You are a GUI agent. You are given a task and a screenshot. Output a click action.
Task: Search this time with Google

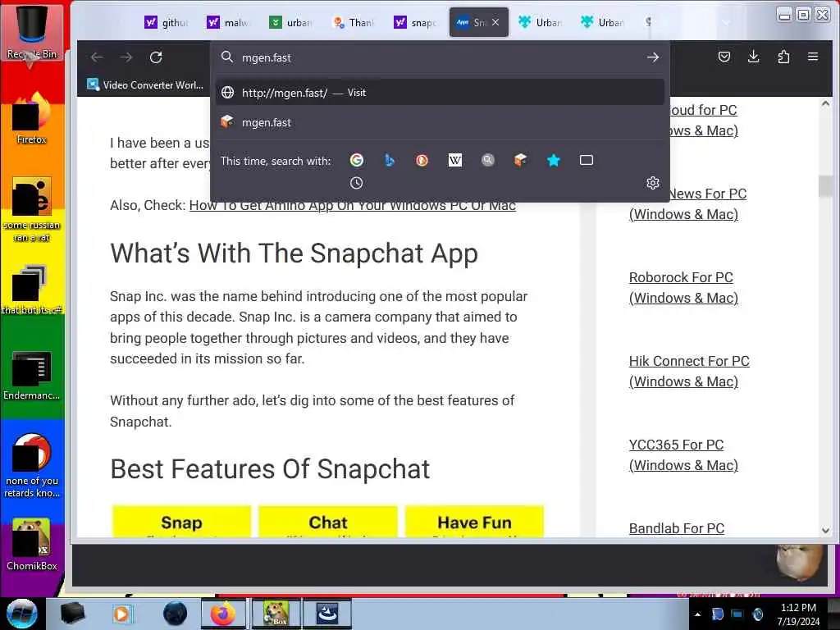click(357, 160)
